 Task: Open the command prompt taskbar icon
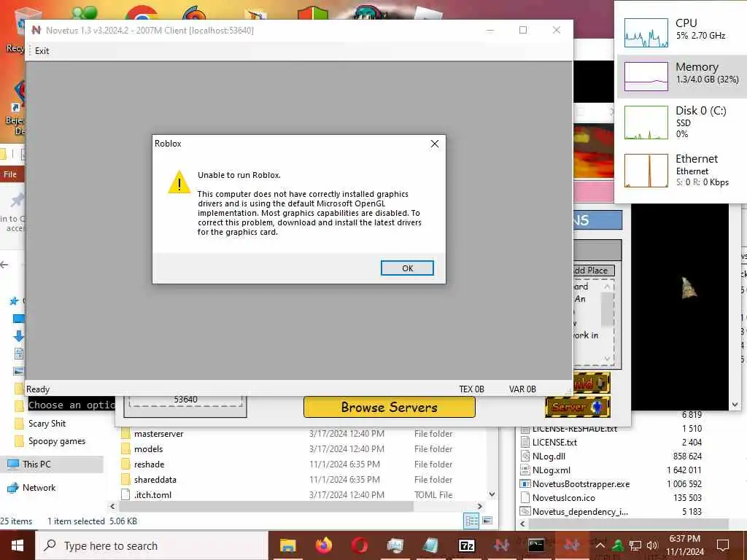tap(536, 545)
